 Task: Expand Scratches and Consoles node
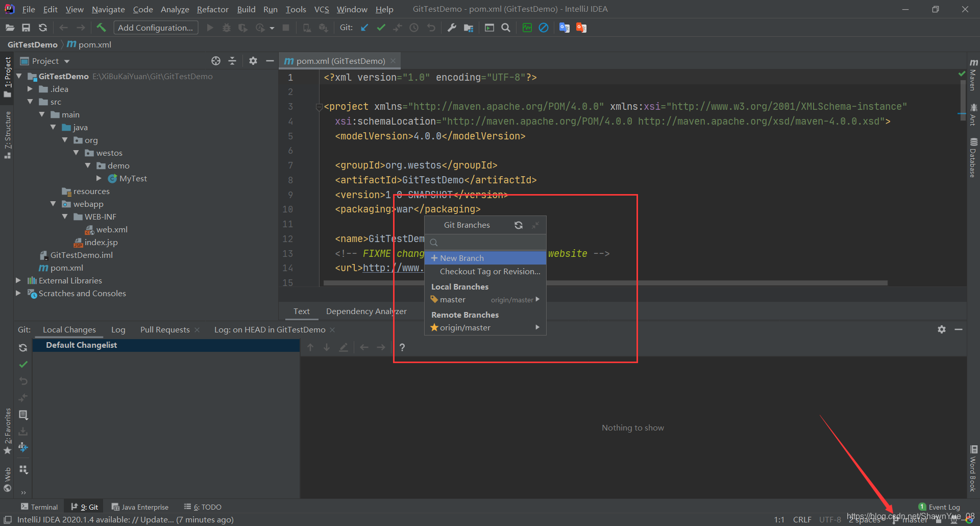pyautogui.click(x=18, y=293)
